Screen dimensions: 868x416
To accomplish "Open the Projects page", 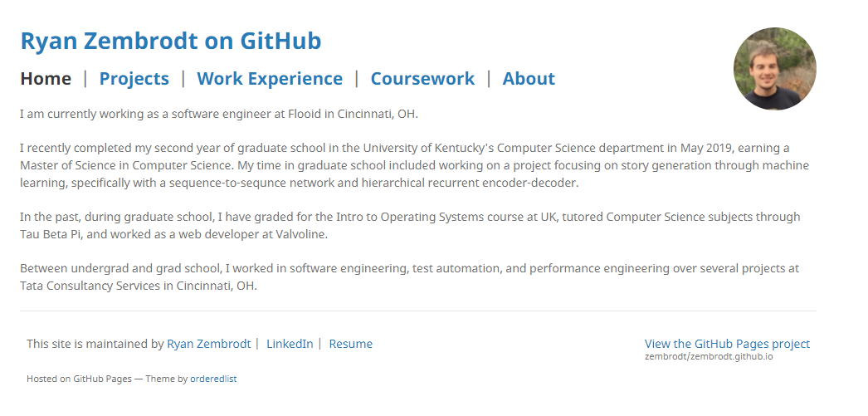I will coord(134,79).
